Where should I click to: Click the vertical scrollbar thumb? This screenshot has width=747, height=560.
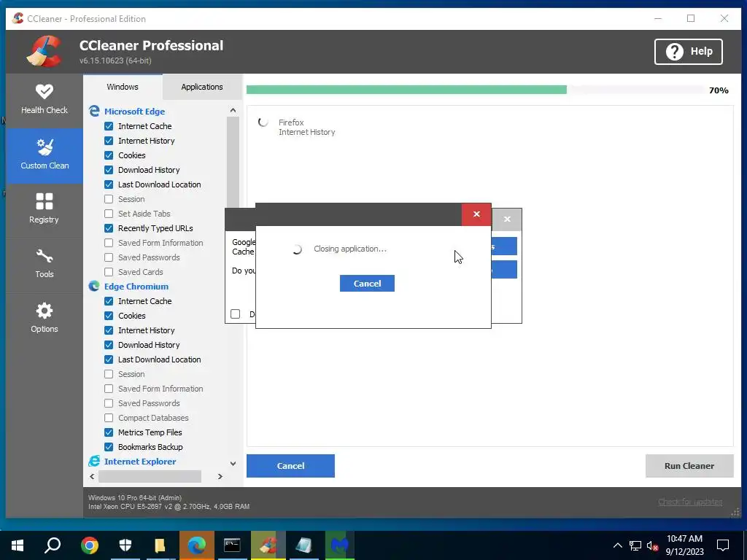(x=233, y=162)
